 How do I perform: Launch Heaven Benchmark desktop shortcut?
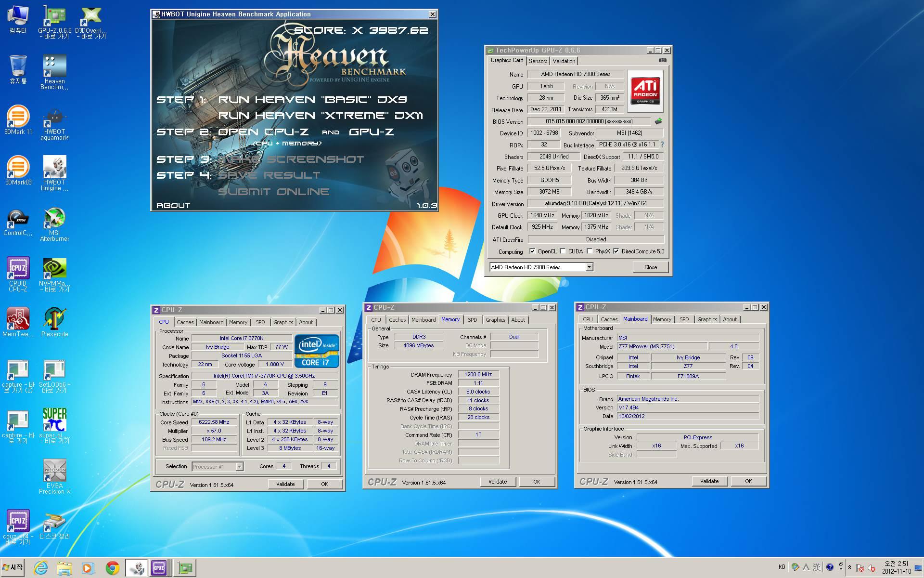(54, 72)
